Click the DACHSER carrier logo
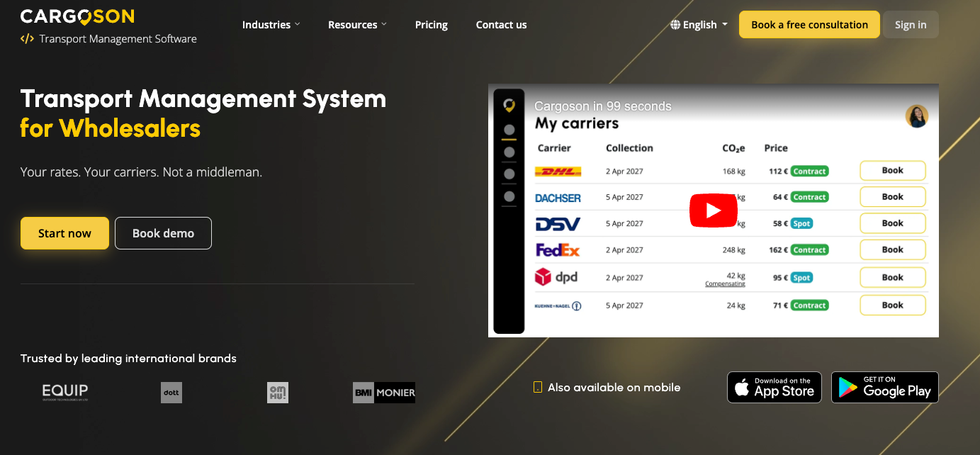 tap(558, 198)
